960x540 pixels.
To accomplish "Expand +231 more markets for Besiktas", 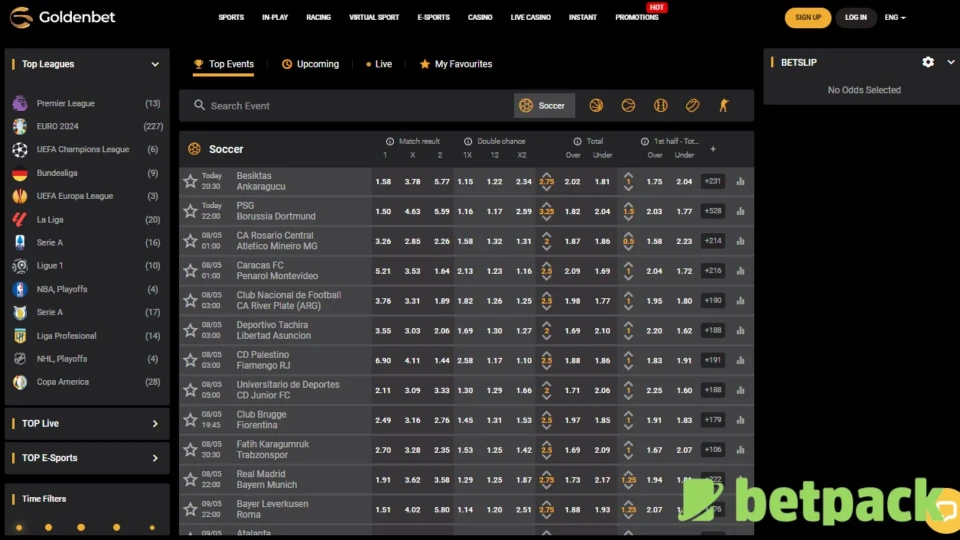I will tap(713, 181).
